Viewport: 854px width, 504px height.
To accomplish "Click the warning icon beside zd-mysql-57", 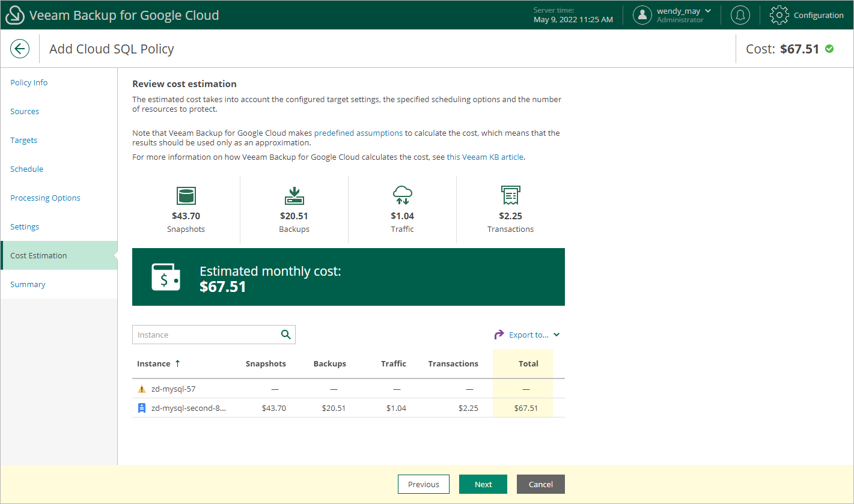I will (x=142, y=389).
